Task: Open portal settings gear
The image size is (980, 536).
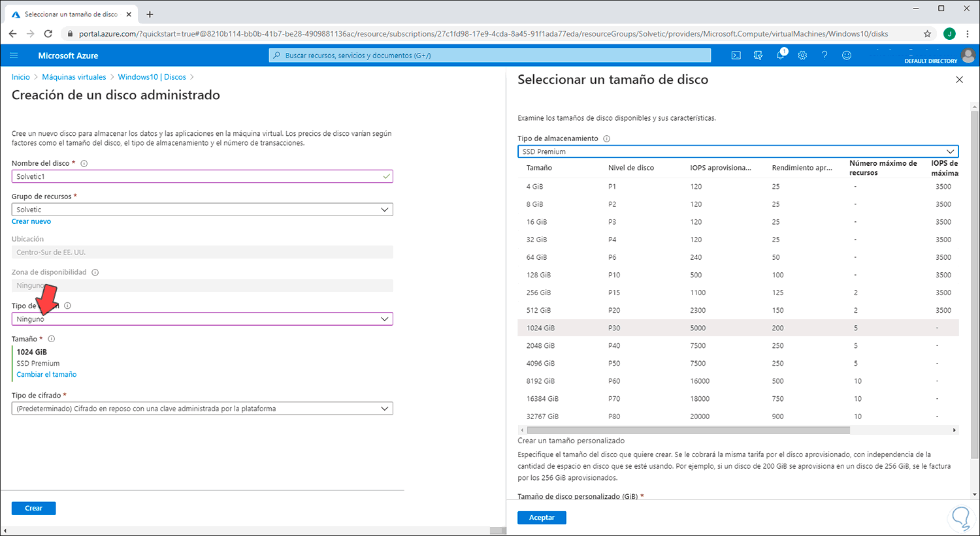Action: point(802,55)
